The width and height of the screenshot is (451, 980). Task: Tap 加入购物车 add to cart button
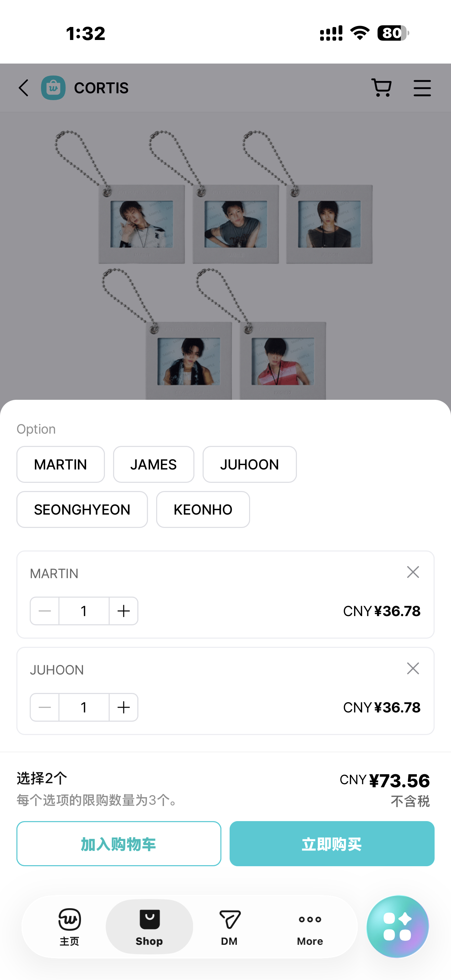pos(119,843)
